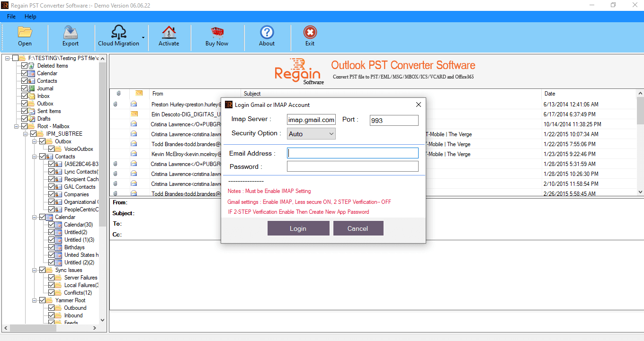Screen dimensions: 644x341
Task: Click the VoiceOutbox folder icon
Action: tap(59, 149)
